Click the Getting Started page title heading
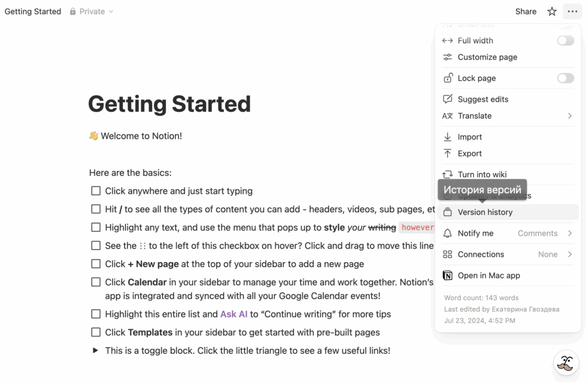The image size is (588, 382). click(169, 104)
